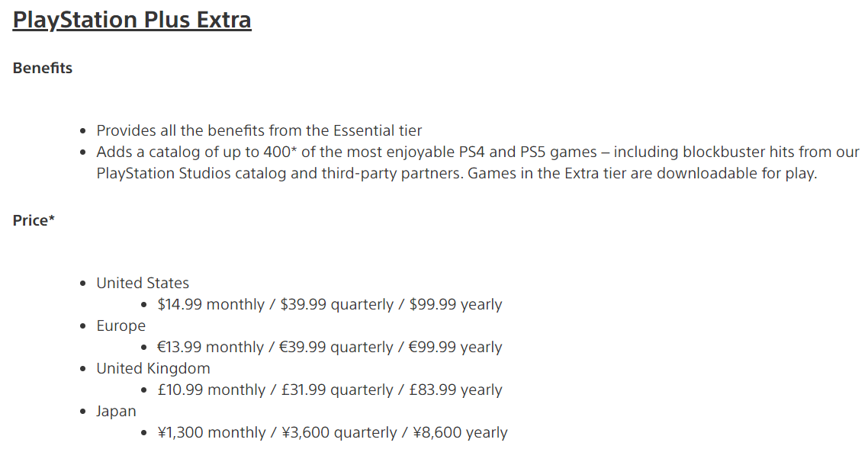The height and width of the screenshot is (449, 868).
Task: Click the £10.99 monthly price
Action: (x=211, y=390)
